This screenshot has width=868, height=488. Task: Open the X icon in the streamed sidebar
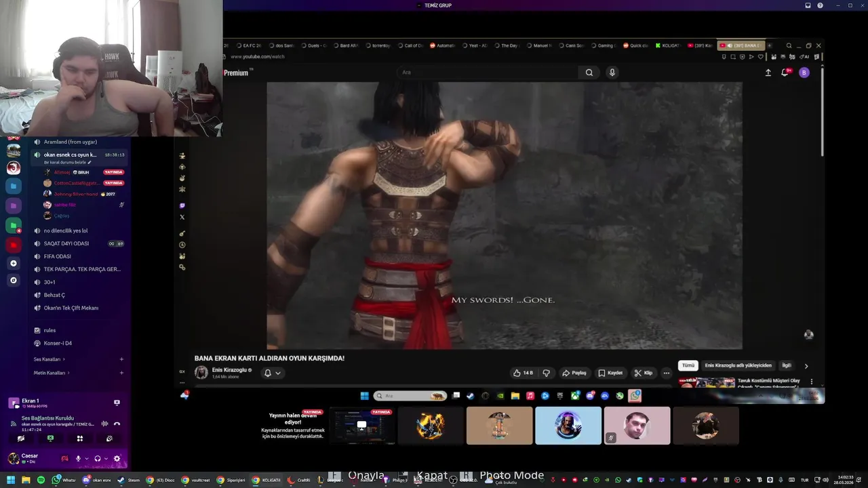point(182,217)
